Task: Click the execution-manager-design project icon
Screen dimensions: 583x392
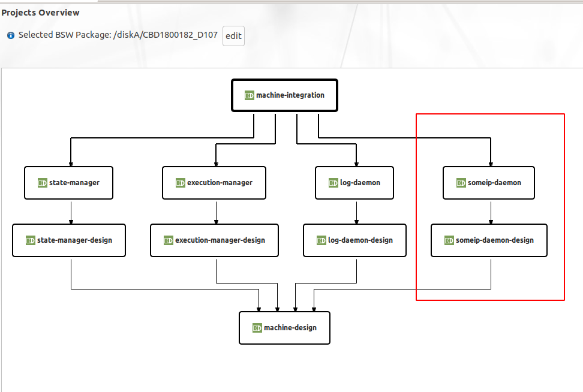Action: [169, 240]
